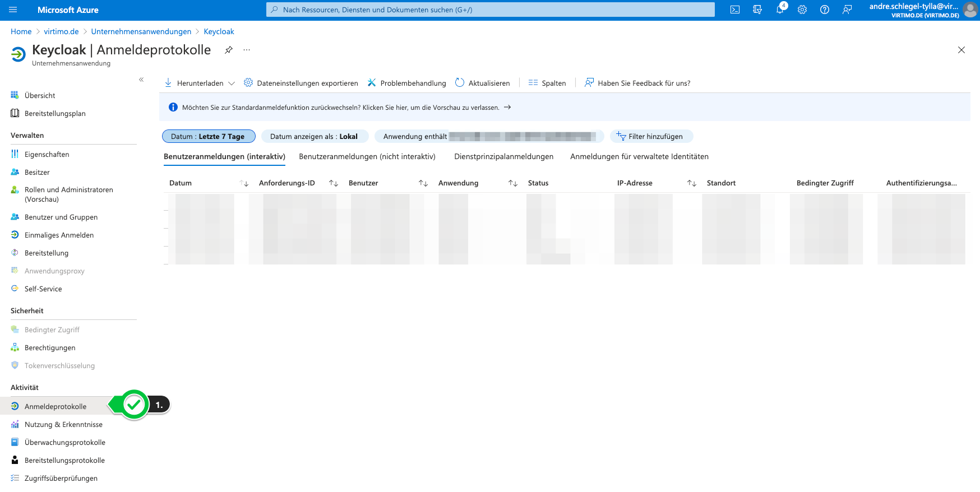The height and width of the screenshot is (492, 980).
Task: Click Filter hinzufügen
Action: click(651, 136)
